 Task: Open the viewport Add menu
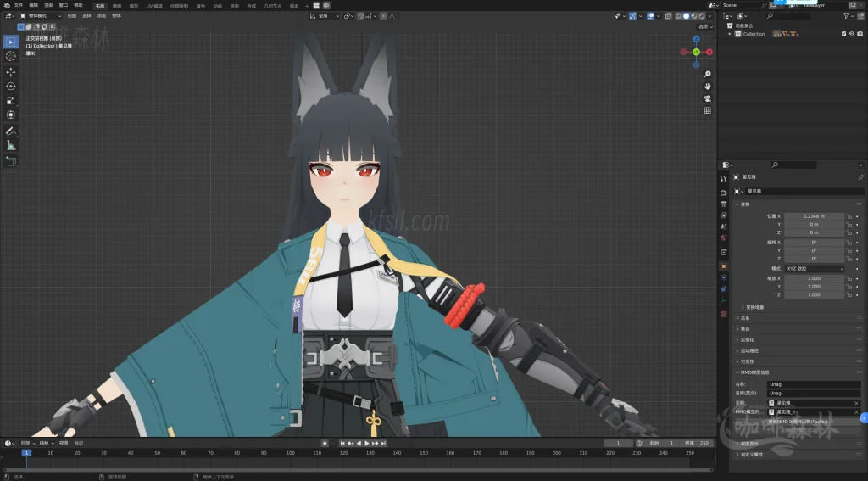click(102, 16)
